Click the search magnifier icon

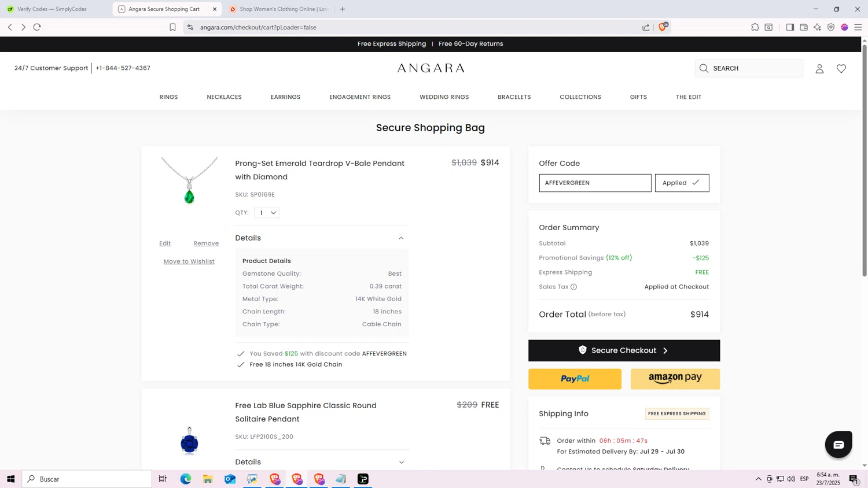click(704, 68)
